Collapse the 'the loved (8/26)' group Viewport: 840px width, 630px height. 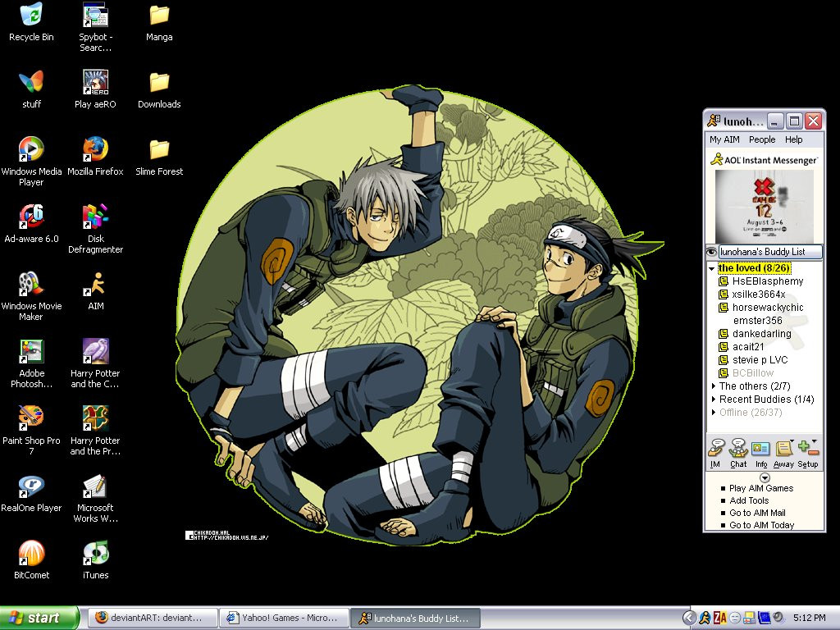(711, 268)
